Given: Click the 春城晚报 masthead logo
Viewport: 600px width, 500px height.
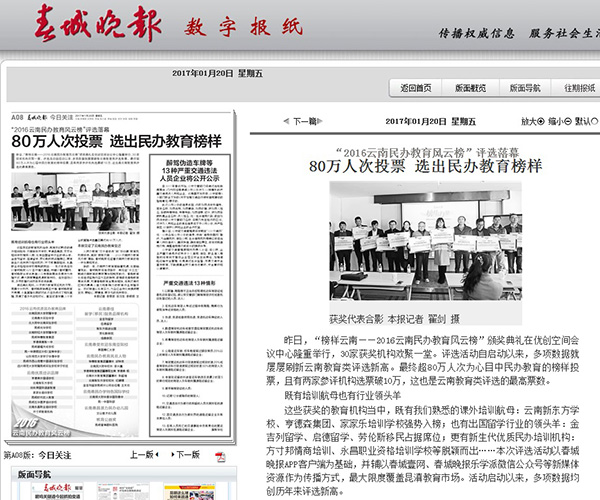Looking at the screenshot, I should pos(98,24).
